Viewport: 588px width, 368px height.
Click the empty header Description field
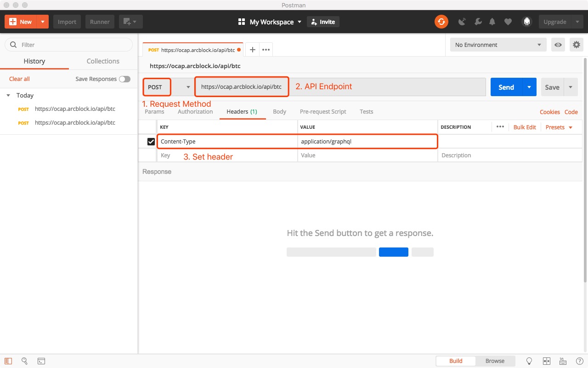(x=510, y=155)
